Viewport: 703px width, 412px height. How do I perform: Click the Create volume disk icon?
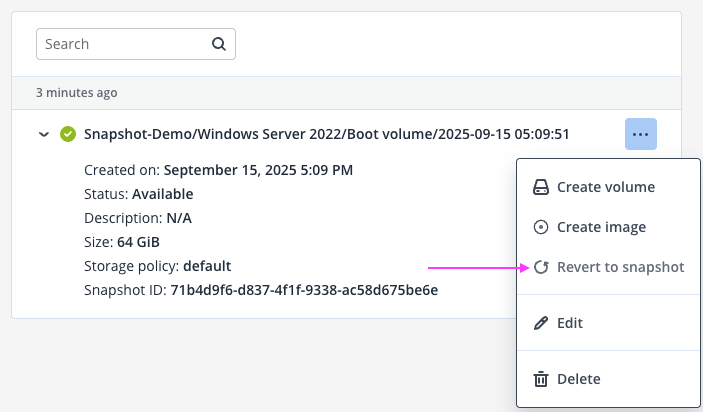(x=541, y=187)
